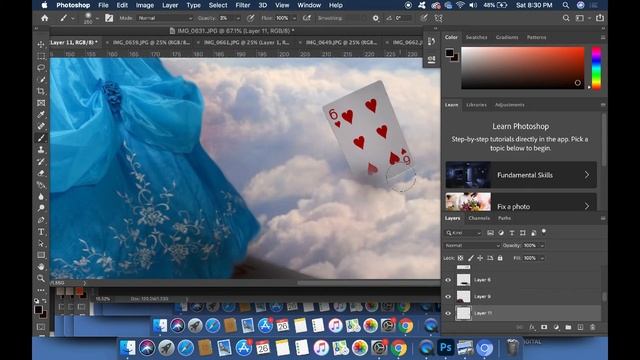
Task: Select the Clone Stamp tool
Action: [x=41, y=150]
